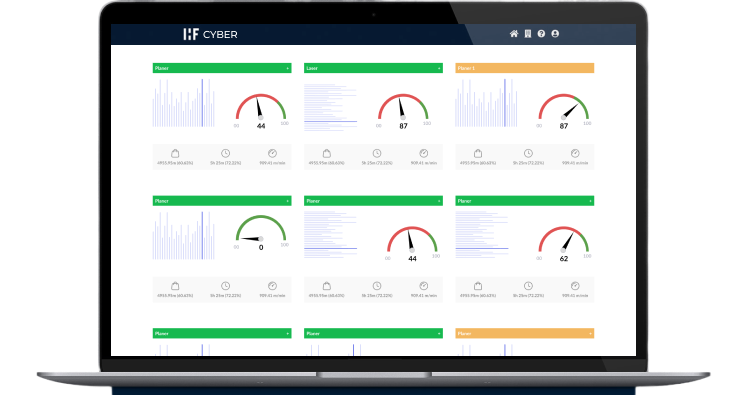Click value 62 under its gauge
Image resolution: width=748 pixels, height=395 pixels.
[564, 259]
